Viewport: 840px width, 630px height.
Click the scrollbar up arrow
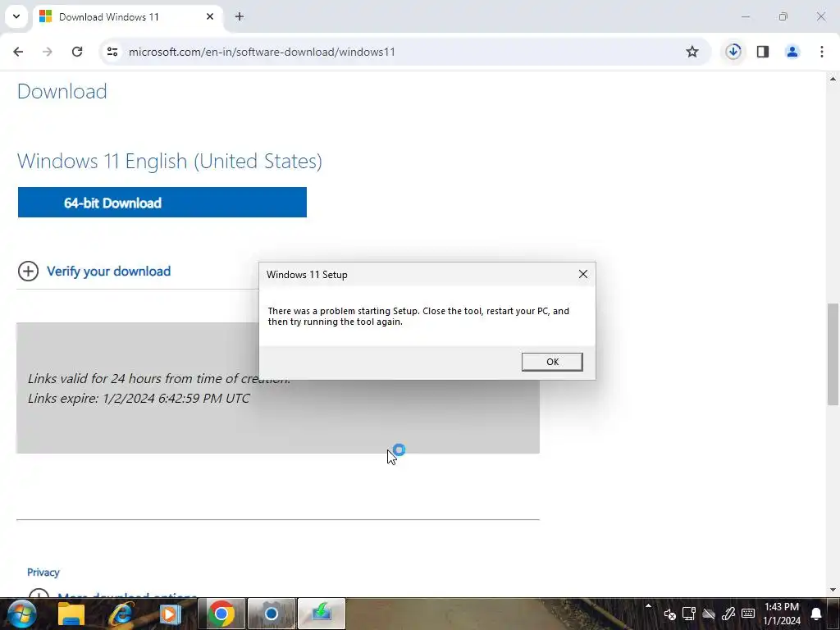(833, 79)
